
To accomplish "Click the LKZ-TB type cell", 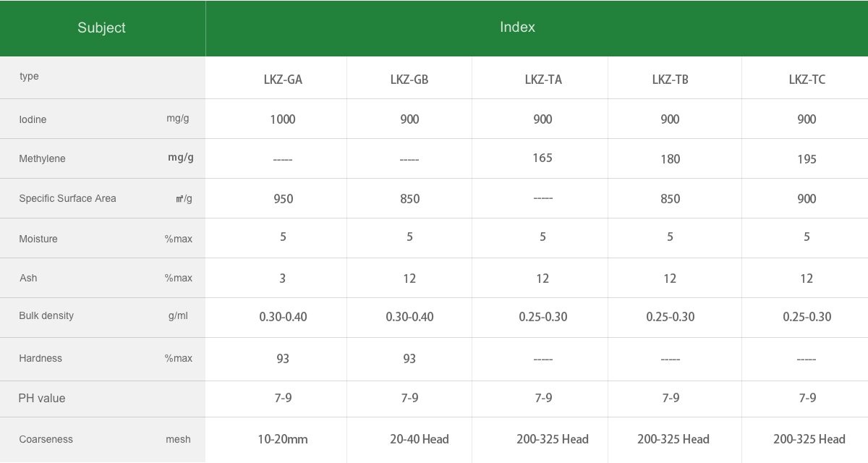I will coord(671,80).
